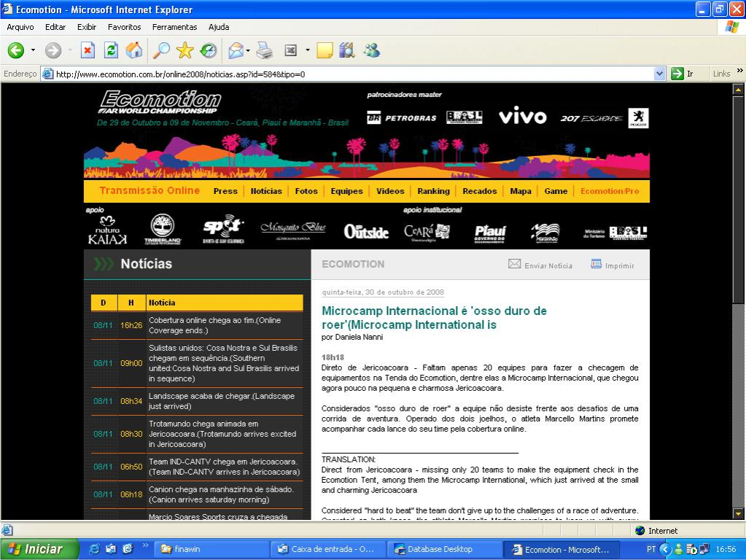Open the Search magnifier icon
Image resolution: width=746 pixels, height=560 pixels.
[x=161, y=50]
